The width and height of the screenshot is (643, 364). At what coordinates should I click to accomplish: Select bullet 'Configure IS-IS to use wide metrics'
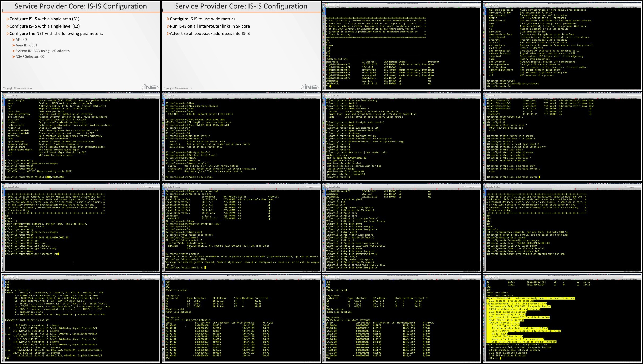click(x=203, y=19)
